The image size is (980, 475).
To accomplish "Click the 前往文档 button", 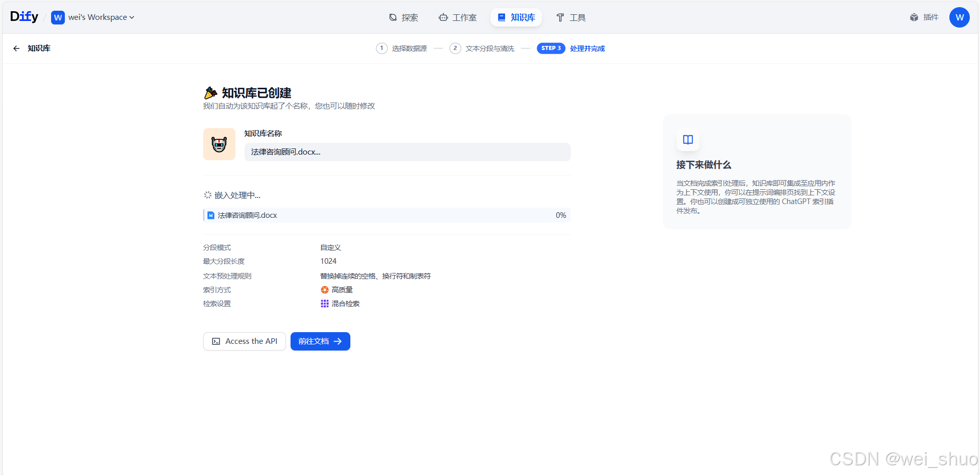I will coord(320,341).
